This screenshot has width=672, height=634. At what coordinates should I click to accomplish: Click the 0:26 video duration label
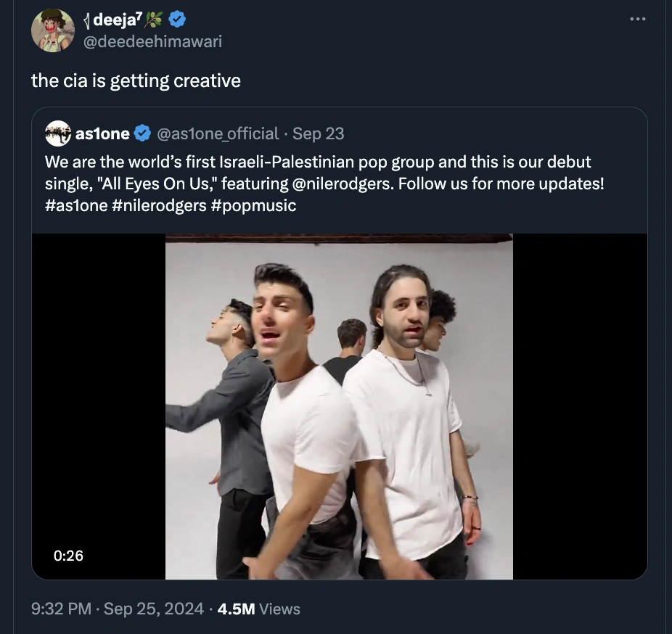tap(68, 556)
